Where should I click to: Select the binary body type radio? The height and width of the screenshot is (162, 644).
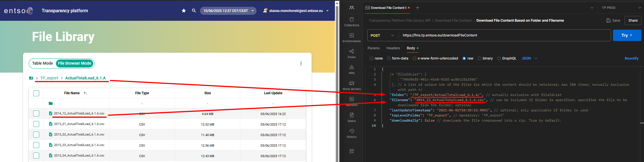pyautogui.click(x=480, y=58)
